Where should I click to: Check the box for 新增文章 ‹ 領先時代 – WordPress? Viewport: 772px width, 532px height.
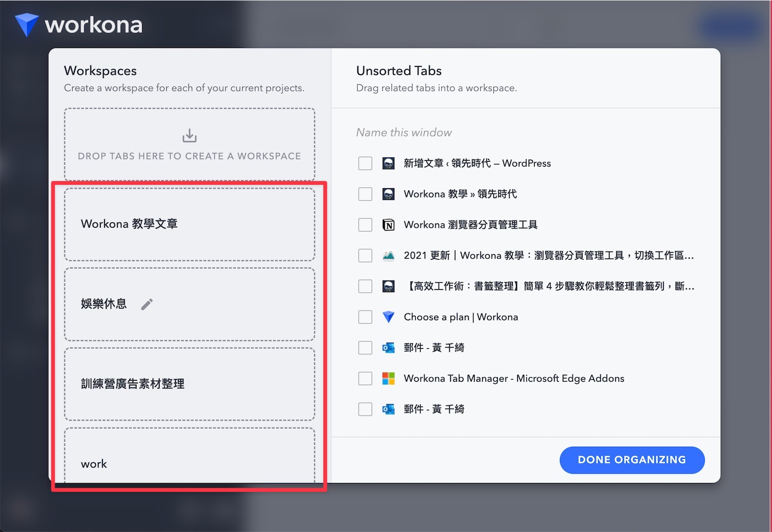coord(365,163)
